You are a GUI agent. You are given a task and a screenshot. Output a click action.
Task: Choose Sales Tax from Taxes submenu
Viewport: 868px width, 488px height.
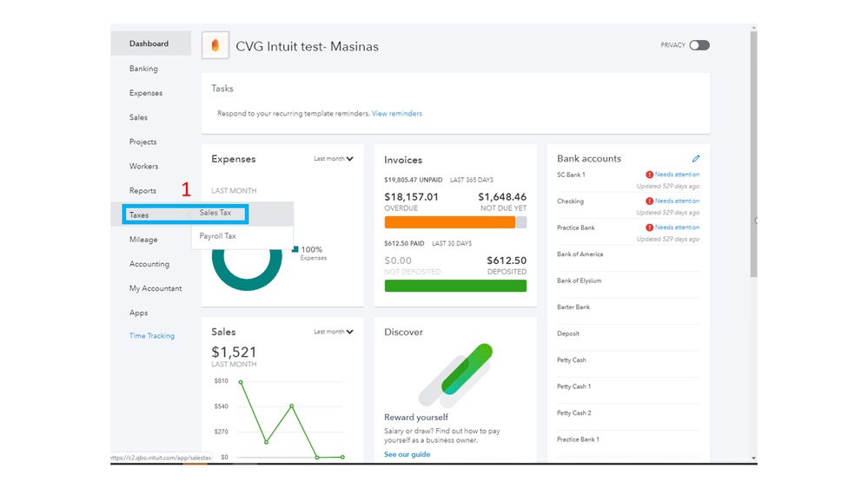tap(215, 213)
